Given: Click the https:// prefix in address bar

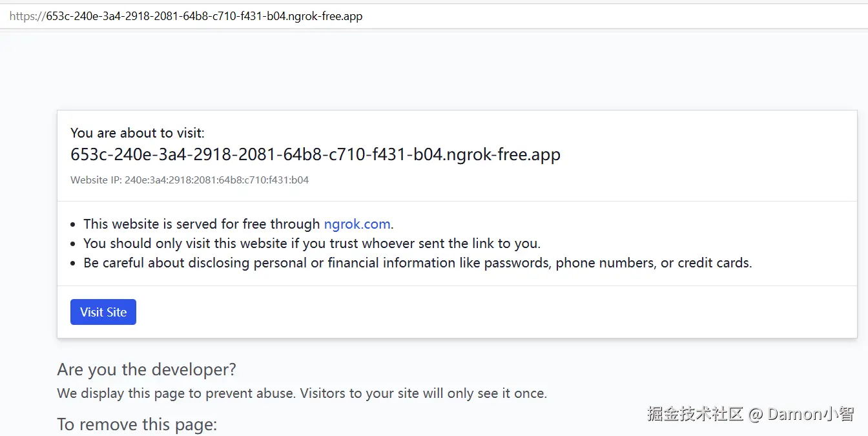Looking at the screenshot, I should [x=27, y=16].
